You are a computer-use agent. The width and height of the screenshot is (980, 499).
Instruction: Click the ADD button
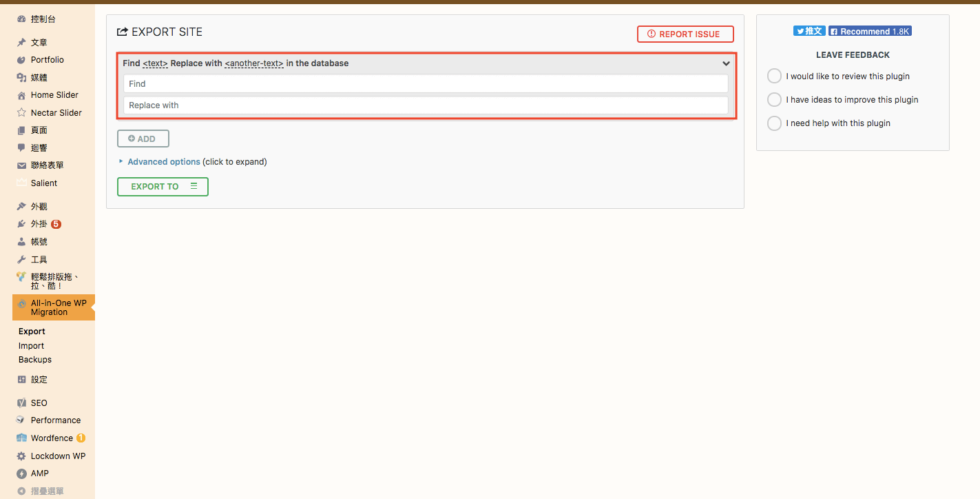pyautogui.click(x=143, y=139)
